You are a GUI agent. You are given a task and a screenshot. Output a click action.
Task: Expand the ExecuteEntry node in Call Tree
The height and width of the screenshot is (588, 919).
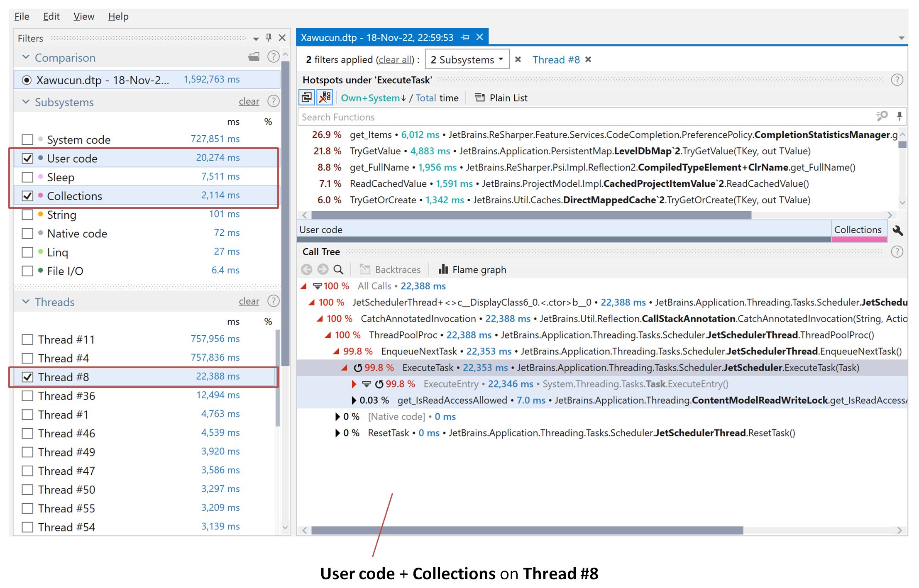pos(353,384)
